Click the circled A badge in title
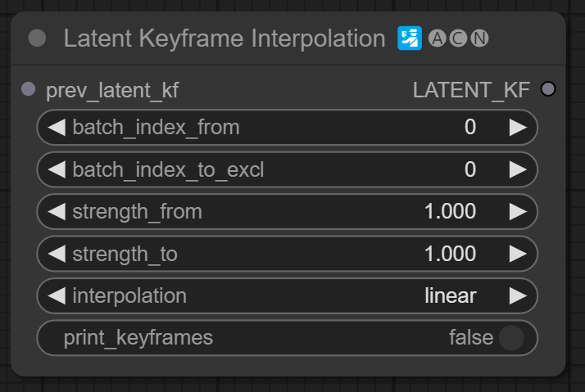585x392 pixels. pyautogui.click(x=438, y=38)
